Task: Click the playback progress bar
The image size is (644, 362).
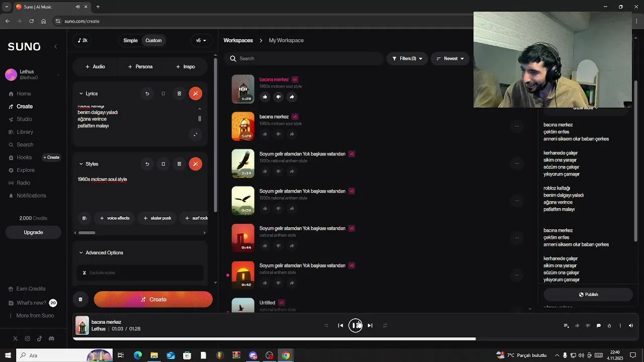Action: click(x=355, y=339)
